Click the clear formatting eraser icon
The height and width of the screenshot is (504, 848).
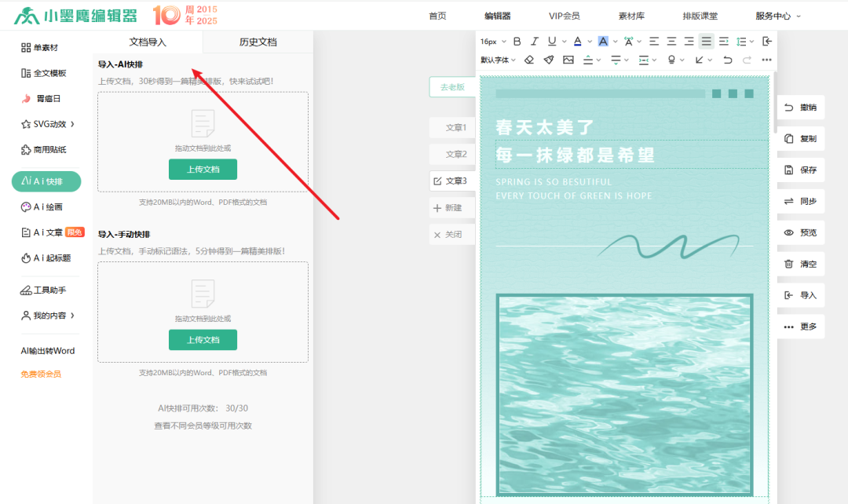(x=530, y=60)
